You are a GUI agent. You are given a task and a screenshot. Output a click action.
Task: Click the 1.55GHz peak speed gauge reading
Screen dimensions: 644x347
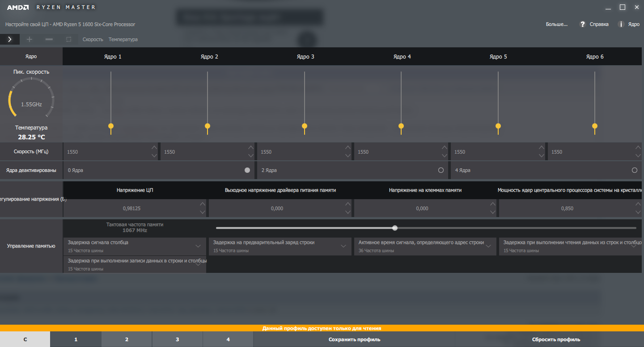[x=31, y=105]
